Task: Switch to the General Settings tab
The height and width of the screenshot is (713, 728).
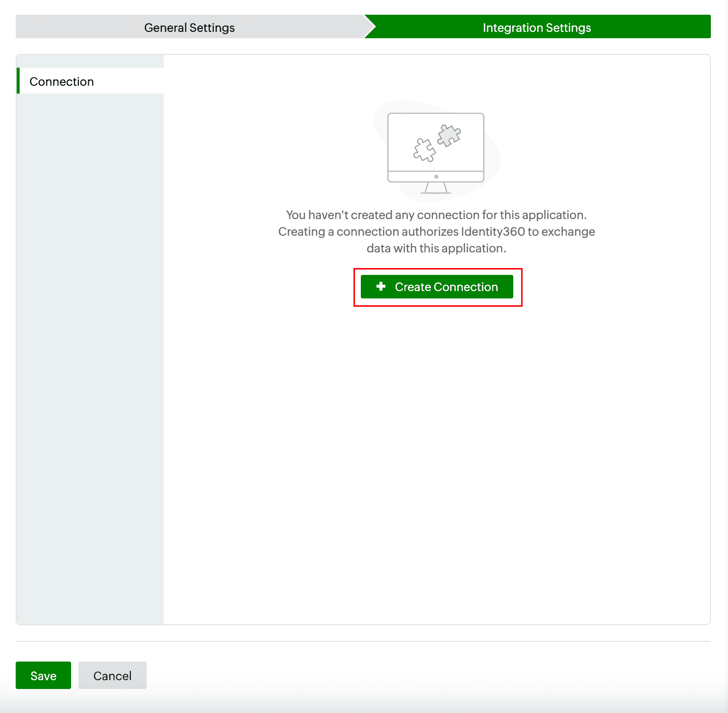Action: click(189, 27)
